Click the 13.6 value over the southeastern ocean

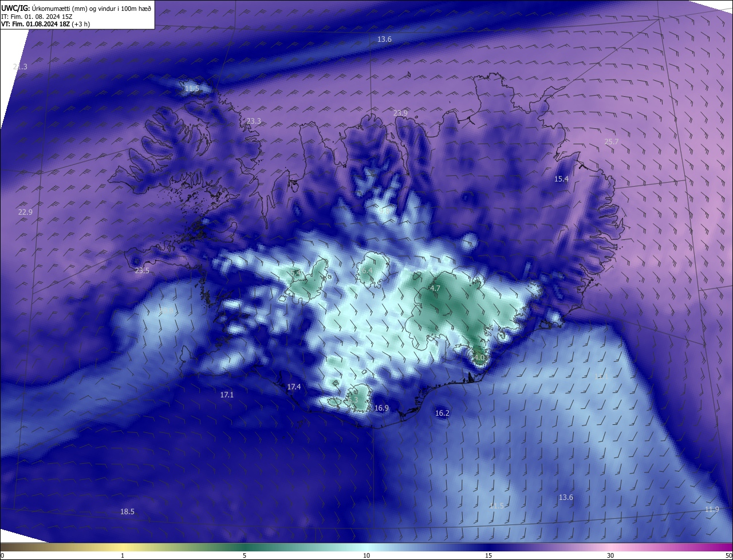tap(566, 498)
